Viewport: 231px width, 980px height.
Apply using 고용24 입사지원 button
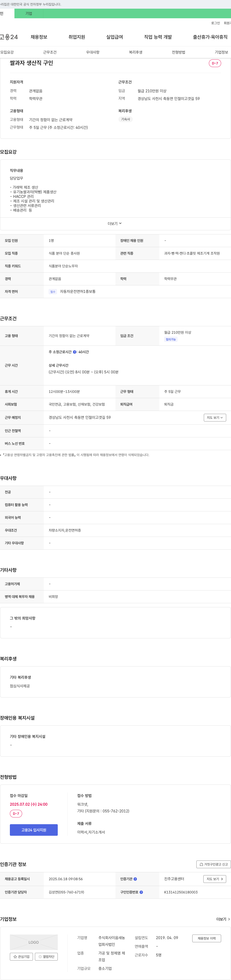pos(34,830)
